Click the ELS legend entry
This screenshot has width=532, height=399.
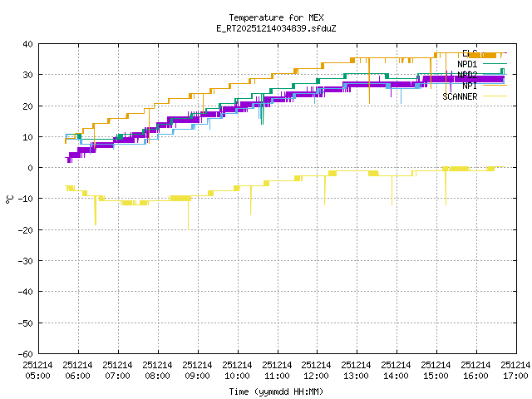point(470,53)
